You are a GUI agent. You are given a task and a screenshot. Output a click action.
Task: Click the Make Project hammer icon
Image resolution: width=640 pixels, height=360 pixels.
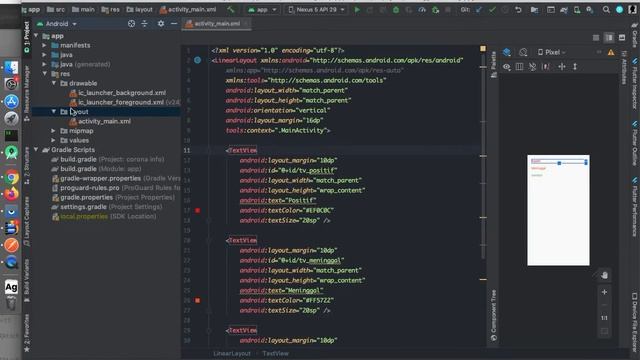pos(231,9)
